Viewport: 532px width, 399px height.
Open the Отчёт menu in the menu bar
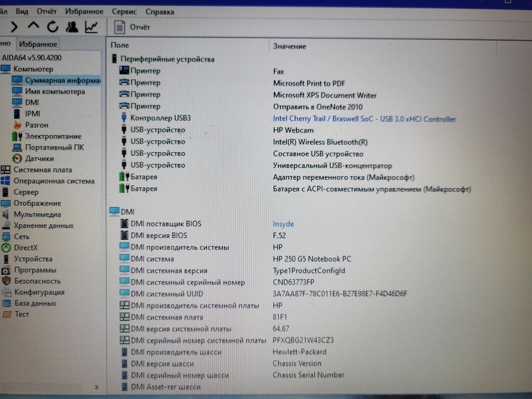[x=47, y=11]
